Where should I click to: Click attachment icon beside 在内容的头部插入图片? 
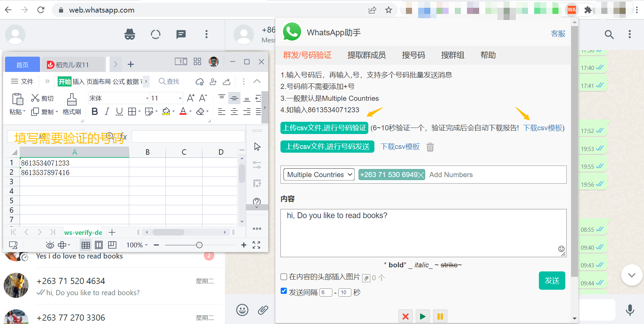366,278
